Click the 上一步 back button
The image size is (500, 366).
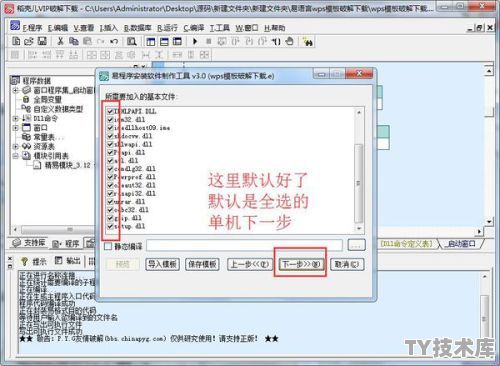[250, 264]
